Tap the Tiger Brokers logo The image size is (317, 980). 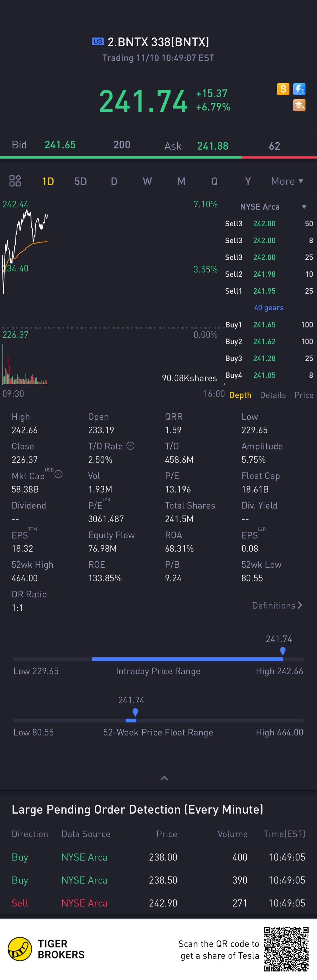point(46,949)
